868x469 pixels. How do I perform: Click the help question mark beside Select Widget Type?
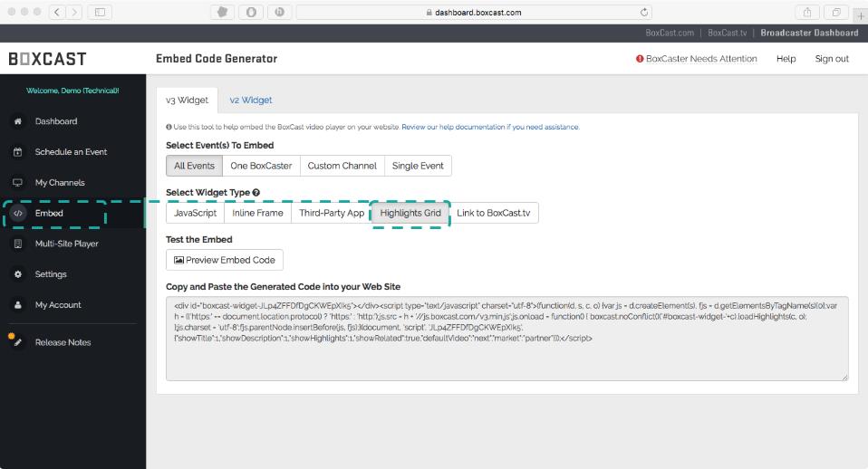[x=256, y=193]
